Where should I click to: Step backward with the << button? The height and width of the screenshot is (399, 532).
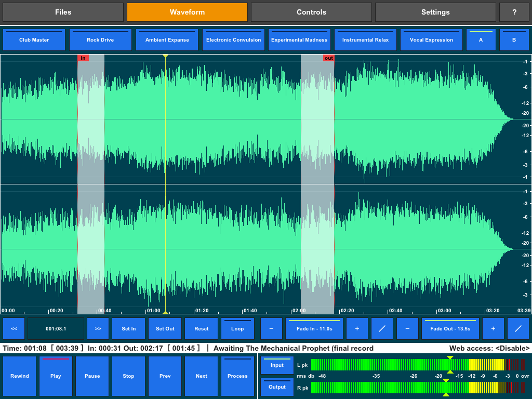point(14,329)
